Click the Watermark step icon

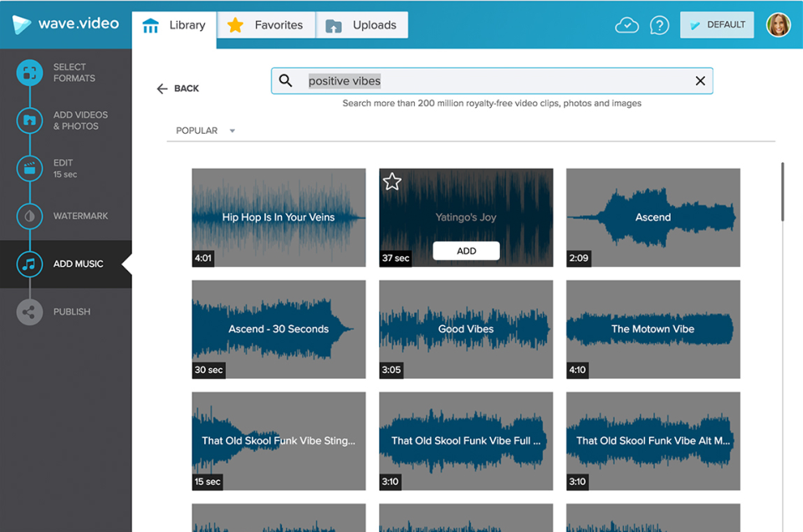coord(29,216)
